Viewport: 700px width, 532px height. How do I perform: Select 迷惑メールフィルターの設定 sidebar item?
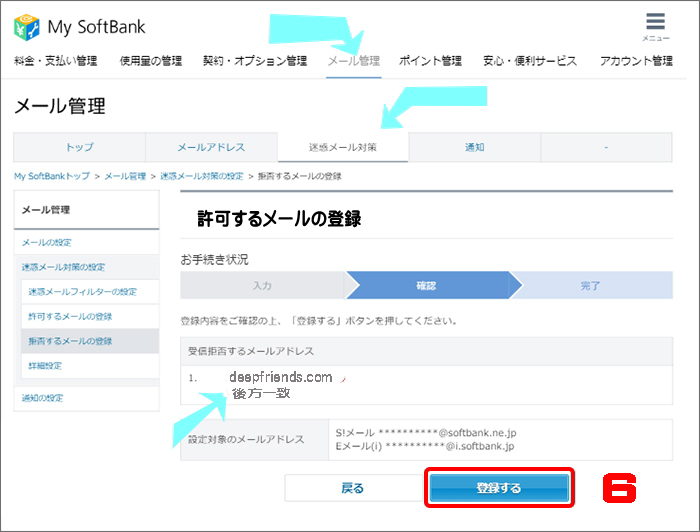click(x=82, y=292)
